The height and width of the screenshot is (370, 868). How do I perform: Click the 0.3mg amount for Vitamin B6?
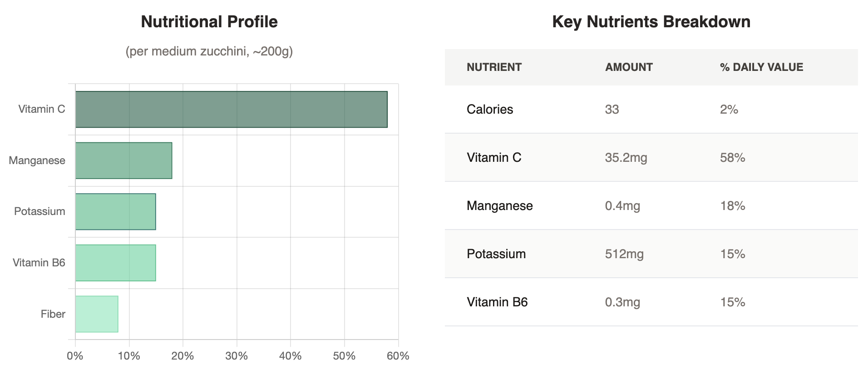(622, 302)
